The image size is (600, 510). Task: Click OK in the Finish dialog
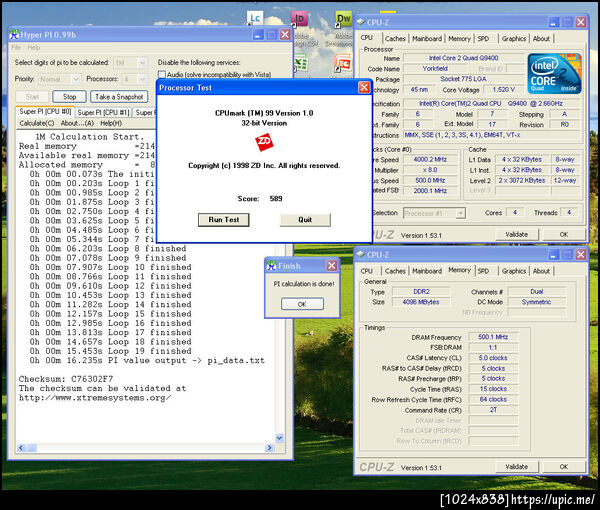(x=302, y=304)
